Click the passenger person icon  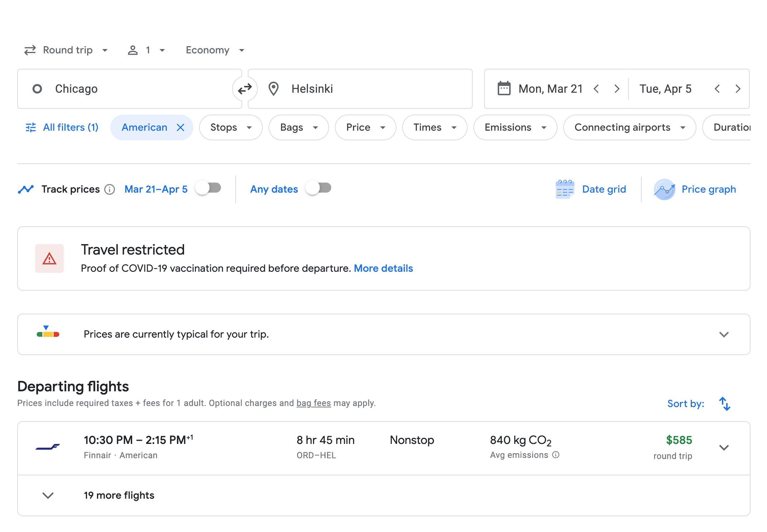click(133, 50)
